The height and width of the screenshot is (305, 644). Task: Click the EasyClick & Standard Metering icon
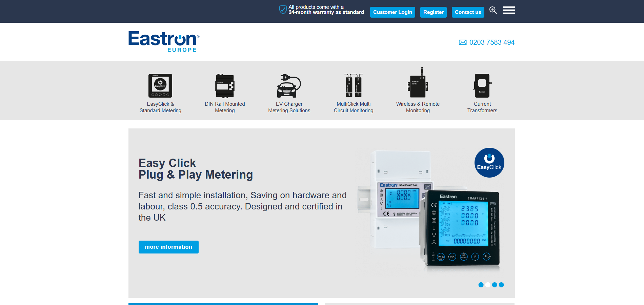tap(160, 86)
